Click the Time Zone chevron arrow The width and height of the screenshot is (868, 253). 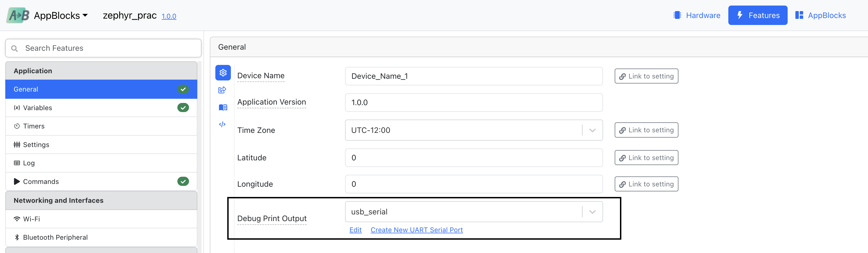click(592, 130)
